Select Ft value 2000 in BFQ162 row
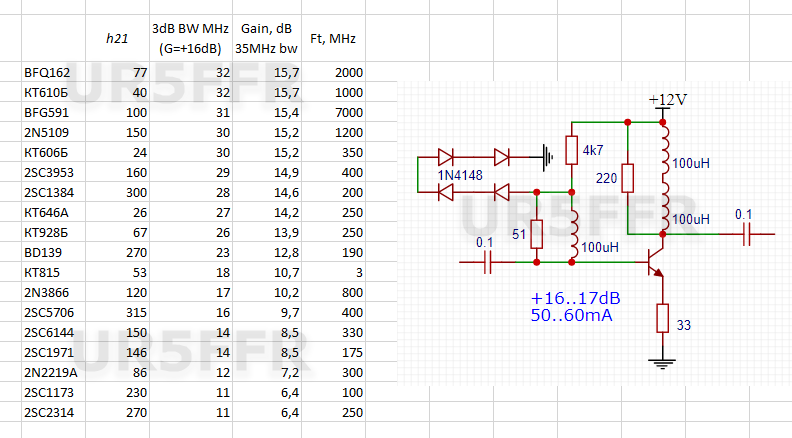This screenshot has width=792, height=438. 333,72
